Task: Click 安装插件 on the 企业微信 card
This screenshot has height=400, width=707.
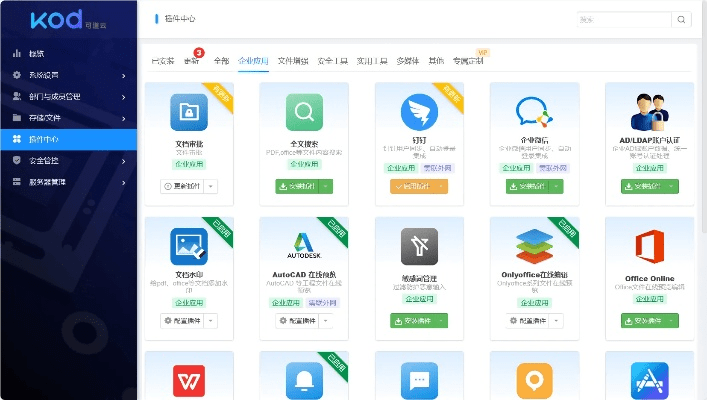Action: coord(528,186)
